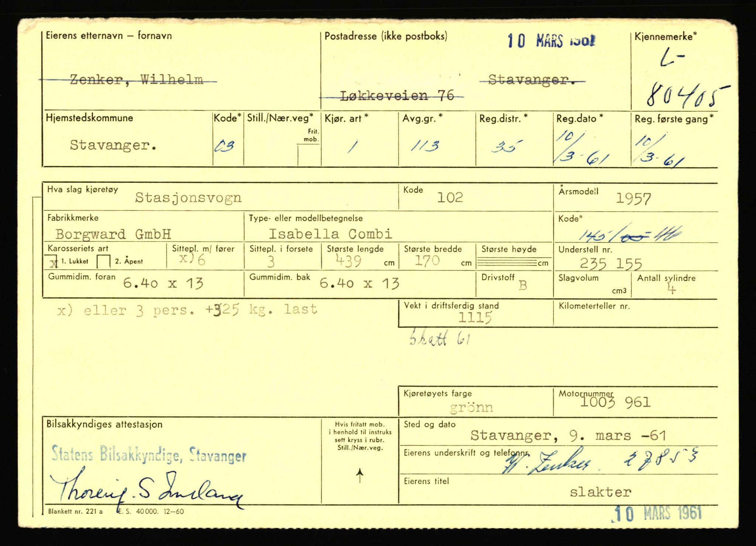Click the empty 'Frit. mob.' box
756x546 pixels.
pyautogui.click(x=309, y=155)
